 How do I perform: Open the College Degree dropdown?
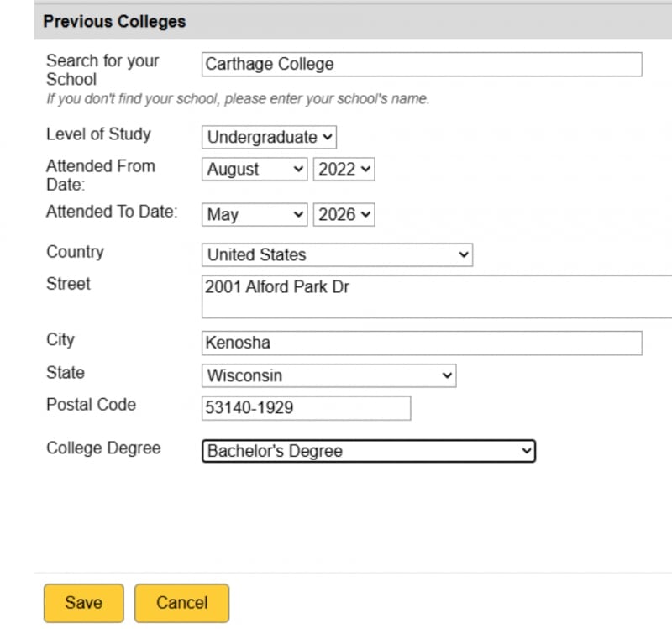coord(367,451)
